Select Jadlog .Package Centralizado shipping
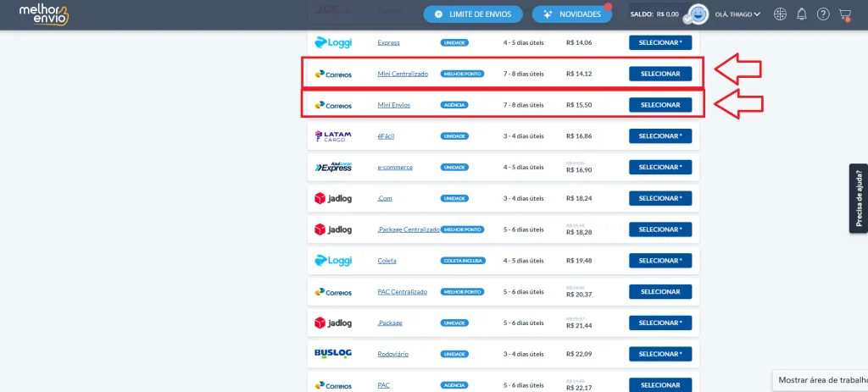Screen dimensions: 868x392 click(x=660, y=229)
